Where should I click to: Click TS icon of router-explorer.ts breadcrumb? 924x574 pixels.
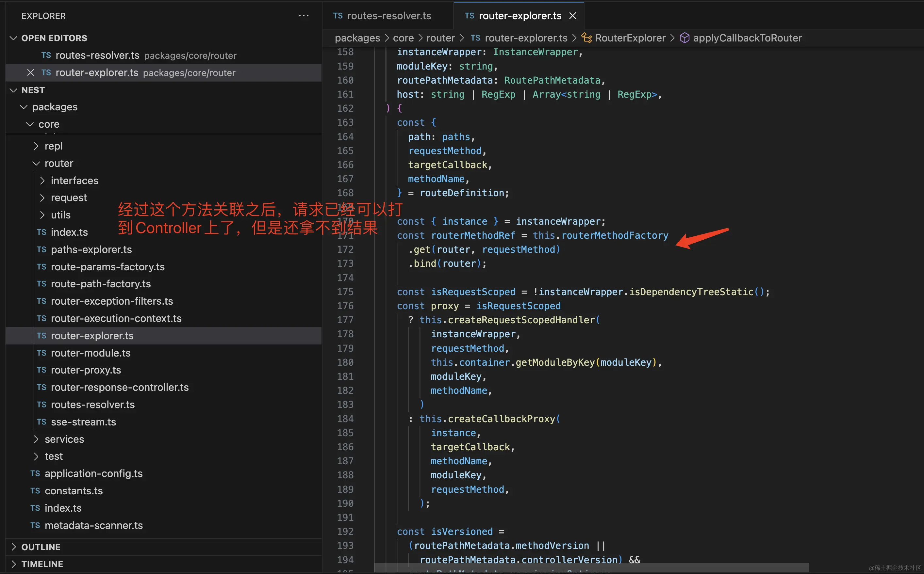tap(475, 38)
